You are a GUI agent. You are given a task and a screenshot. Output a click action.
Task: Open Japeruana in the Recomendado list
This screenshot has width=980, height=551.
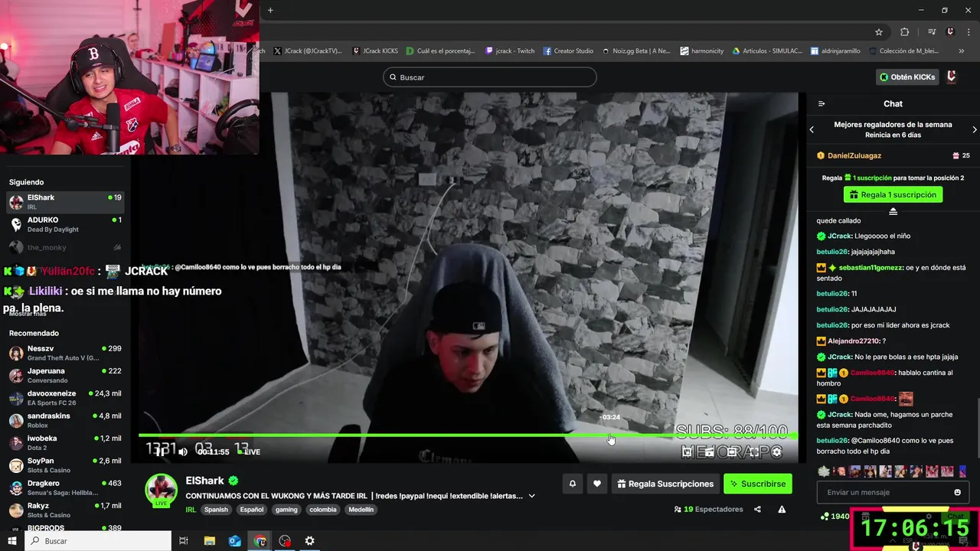click(x=65, y=375)
